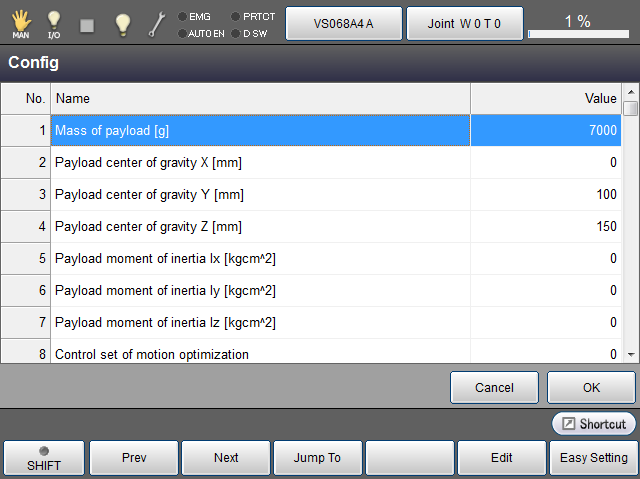Toggle the SHIFT key

point(44,458)
